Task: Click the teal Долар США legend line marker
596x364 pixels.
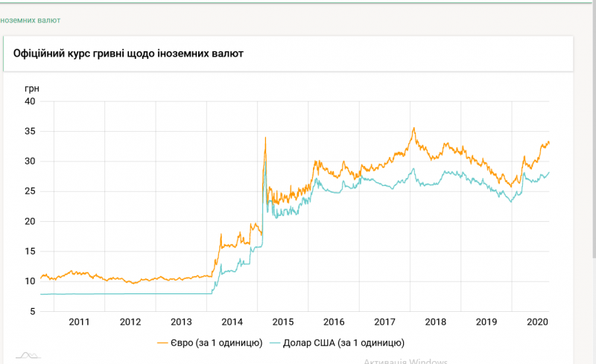Action: pos(278,342)
